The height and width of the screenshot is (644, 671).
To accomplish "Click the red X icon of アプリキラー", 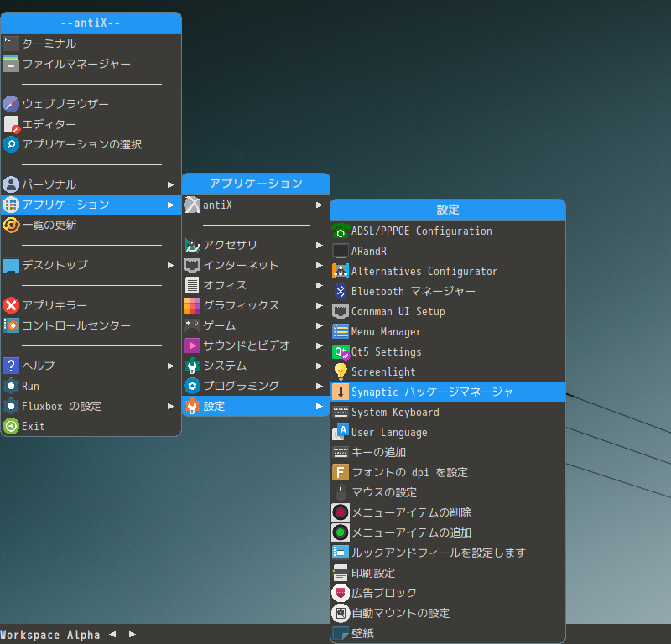I will click(11, 305).
